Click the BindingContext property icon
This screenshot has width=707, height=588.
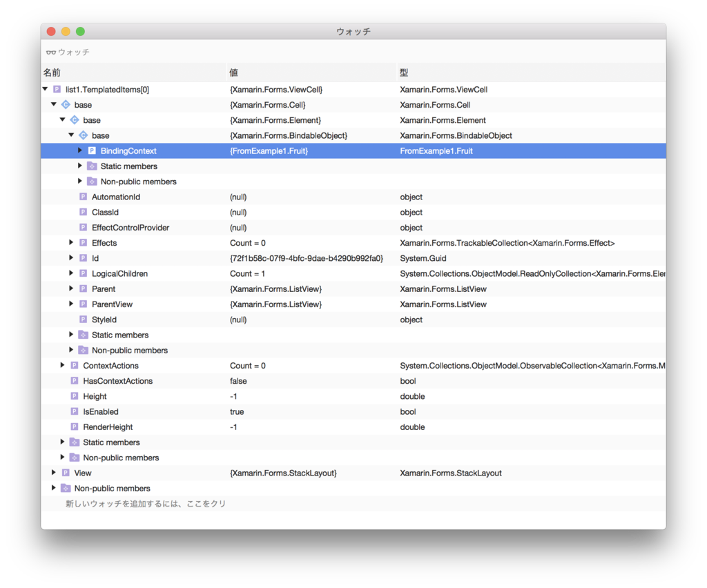(x=92, y=150)
